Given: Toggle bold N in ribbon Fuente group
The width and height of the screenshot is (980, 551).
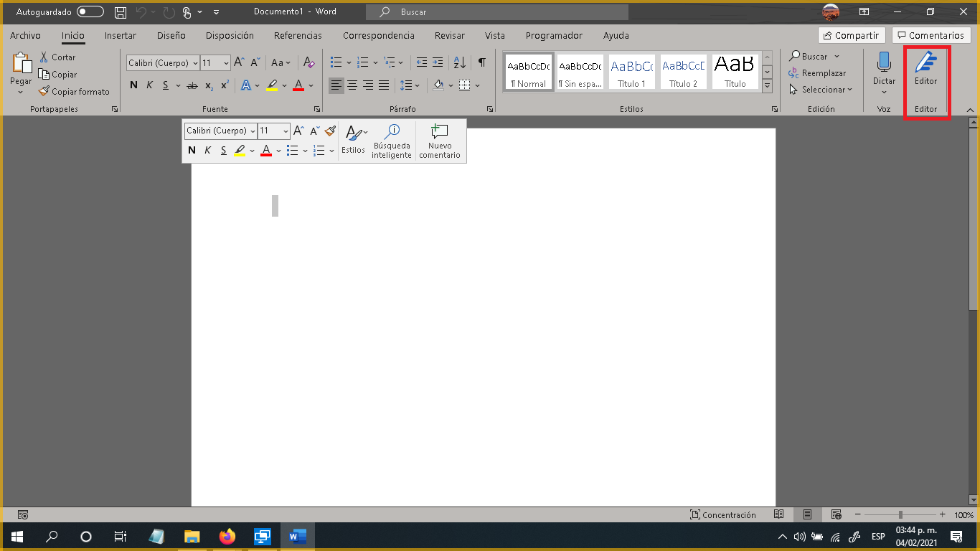Looking at the screenshot, I should (x=133, y=85).
